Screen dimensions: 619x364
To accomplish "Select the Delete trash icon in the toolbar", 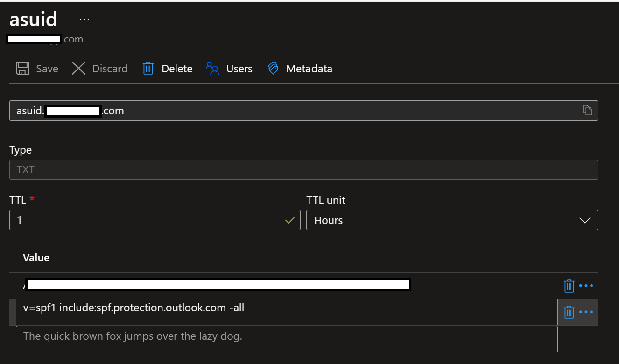I will click(148, 68).
